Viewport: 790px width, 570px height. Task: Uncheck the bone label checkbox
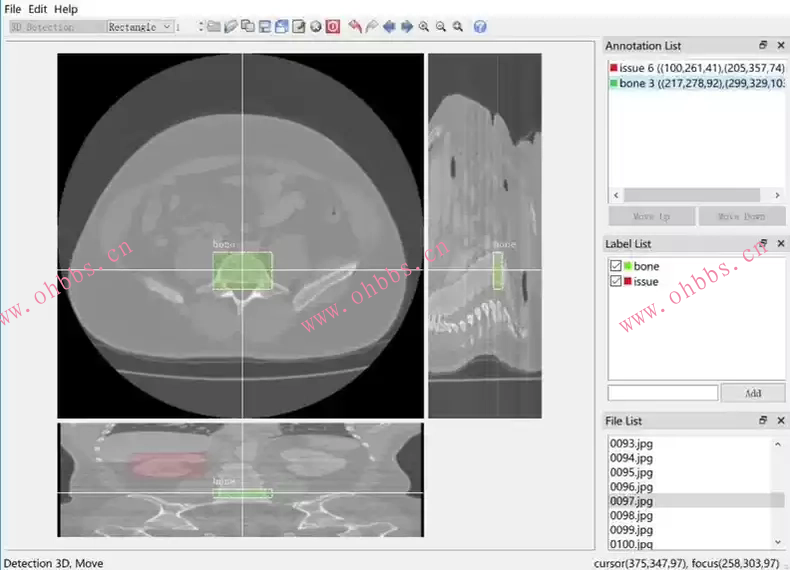pyautogui.click(x=615, y=266)
